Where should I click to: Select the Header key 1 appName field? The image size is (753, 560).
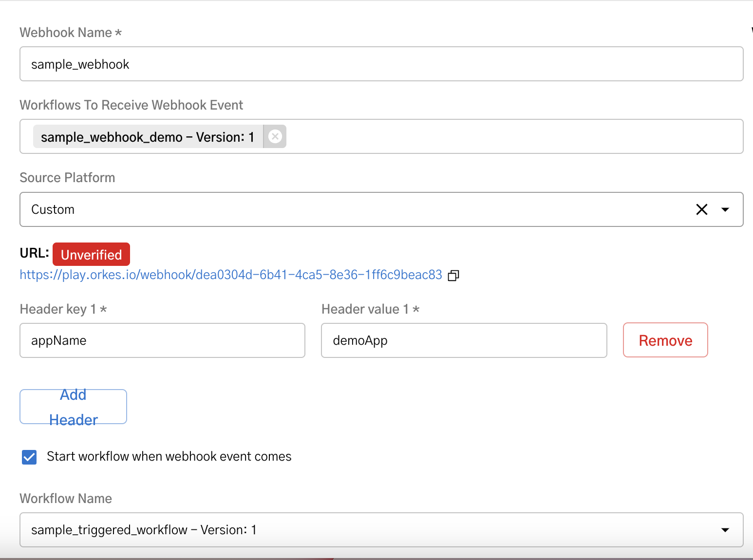(162, 340)
